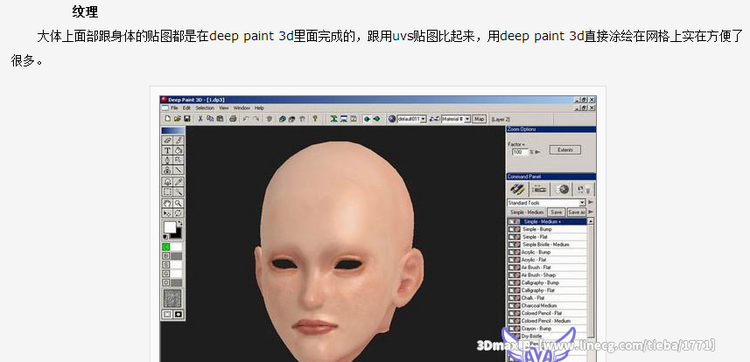Toggle the bump channel button
The width and height of the screenshot is (750, 362).
(166, 256)
